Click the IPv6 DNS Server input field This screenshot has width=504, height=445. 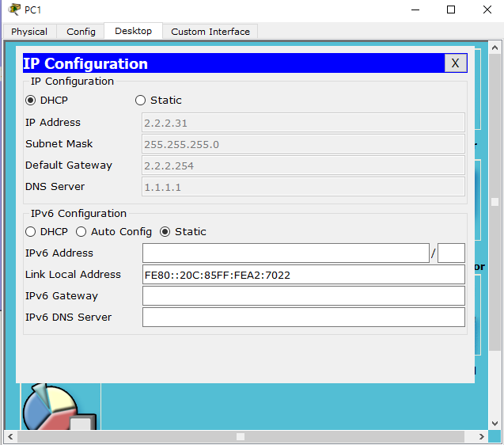pos(304,318)
